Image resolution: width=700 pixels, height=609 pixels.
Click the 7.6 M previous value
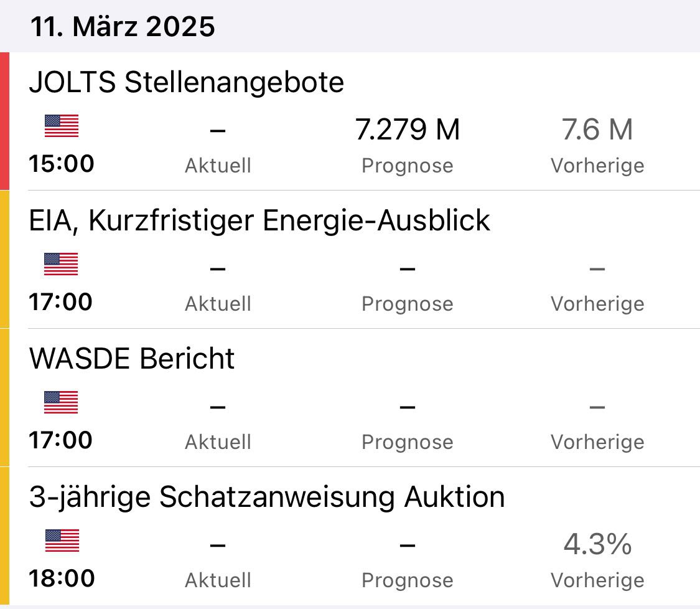click(x=597, y=130)
